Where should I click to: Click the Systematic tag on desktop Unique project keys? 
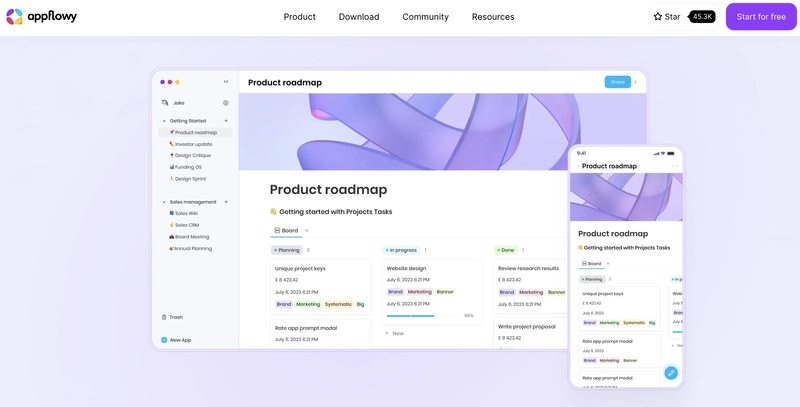pos(338,304)
